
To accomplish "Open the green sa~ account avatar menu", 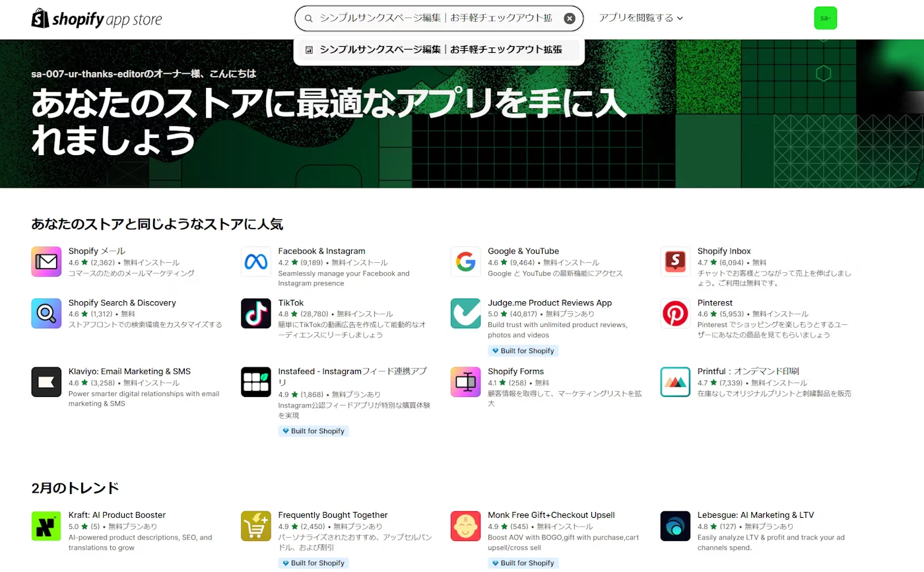I will click(825, 18).
